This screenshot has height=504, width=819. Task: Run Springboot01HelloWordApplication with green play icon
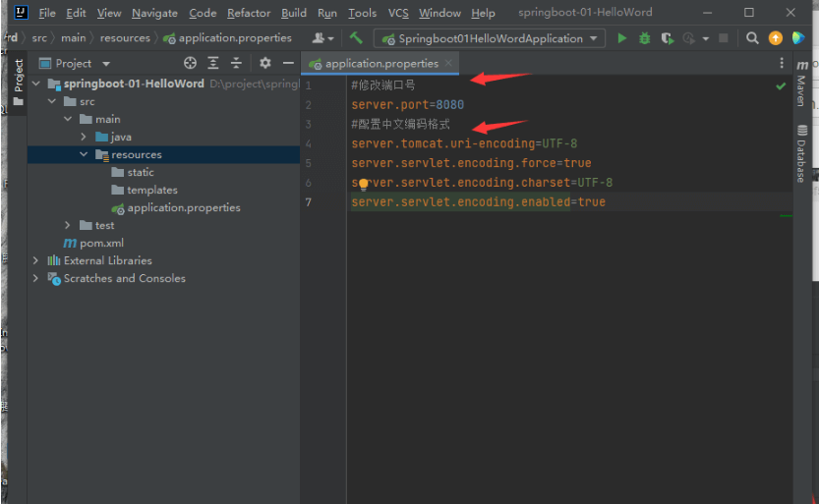(x=621, y=38)
